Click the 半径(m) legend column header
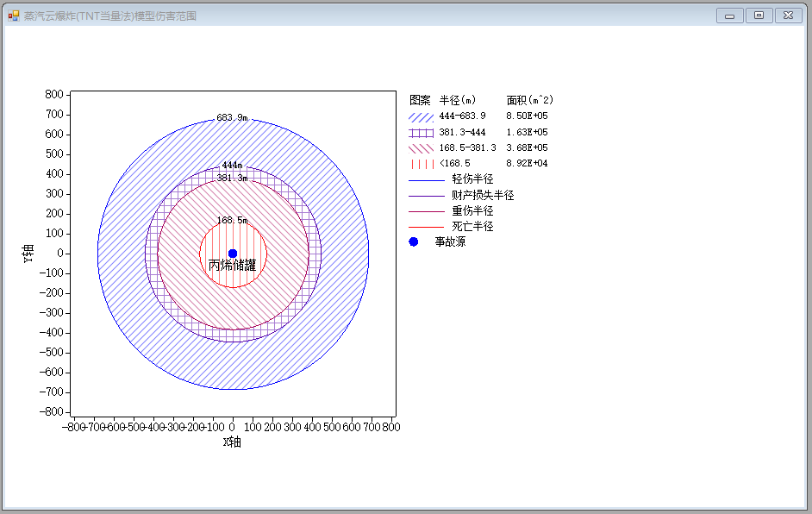 click(457, 100)
